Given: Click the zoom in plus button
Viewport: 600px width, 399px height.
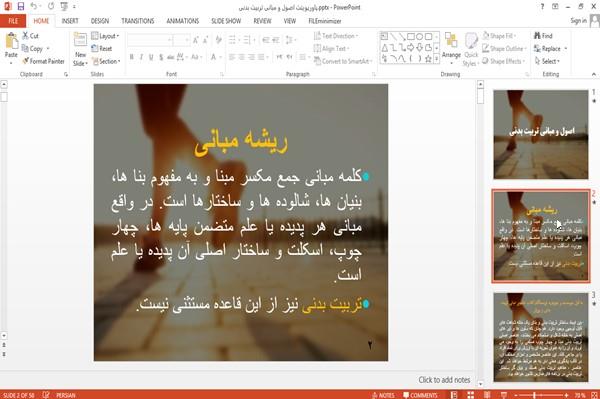Looking at the screenshot, I should (566, 395).
